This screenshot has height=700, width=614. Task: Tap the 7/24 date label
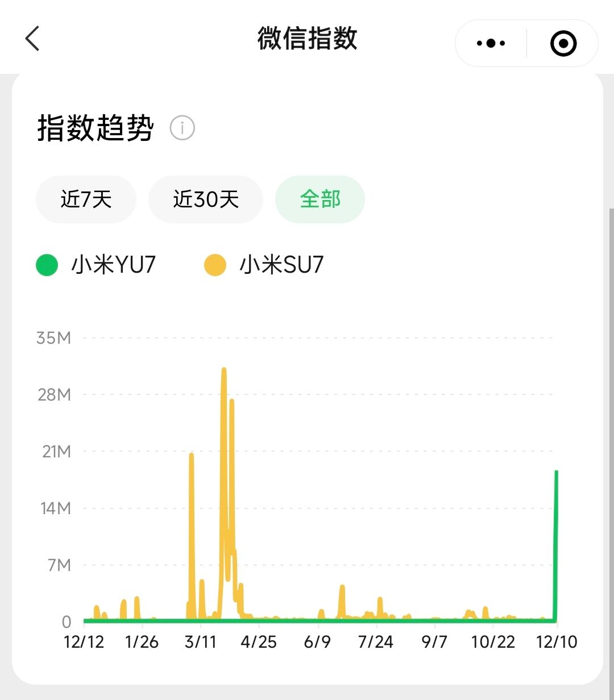(x=376, y=642)
